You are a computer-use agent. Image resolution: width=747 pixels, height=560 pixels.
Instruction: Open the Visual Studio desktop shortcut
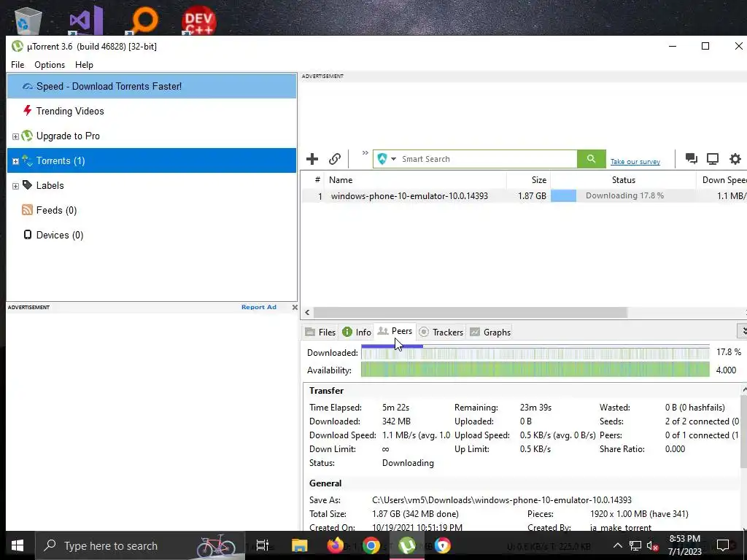click(86, 21)
